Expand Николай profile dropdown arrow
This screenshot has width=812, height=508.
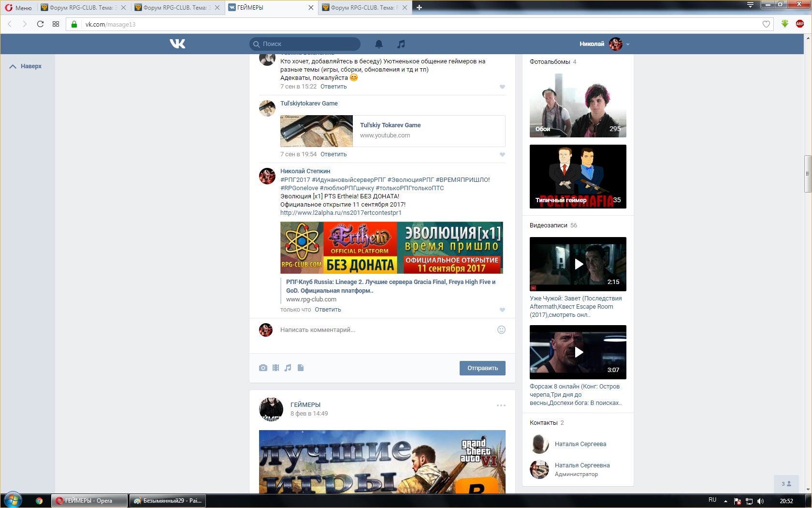point(628,45)
